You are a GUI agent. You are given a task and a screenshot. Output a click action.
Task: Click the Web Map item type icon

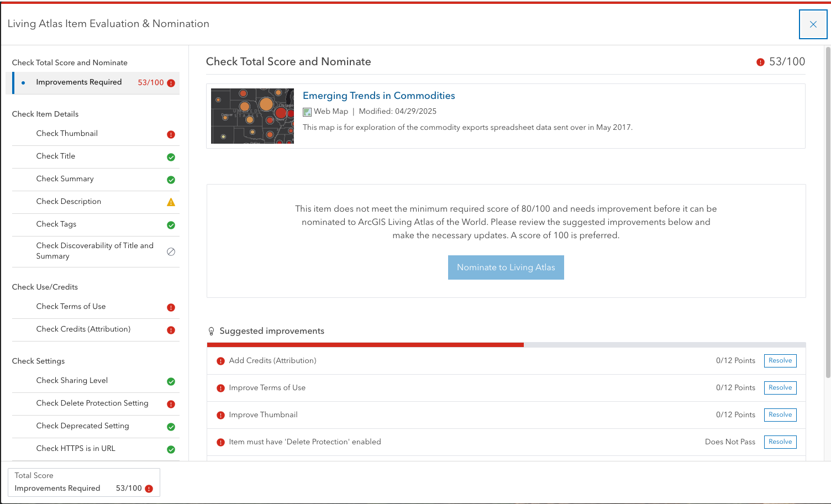click(307, 112)
